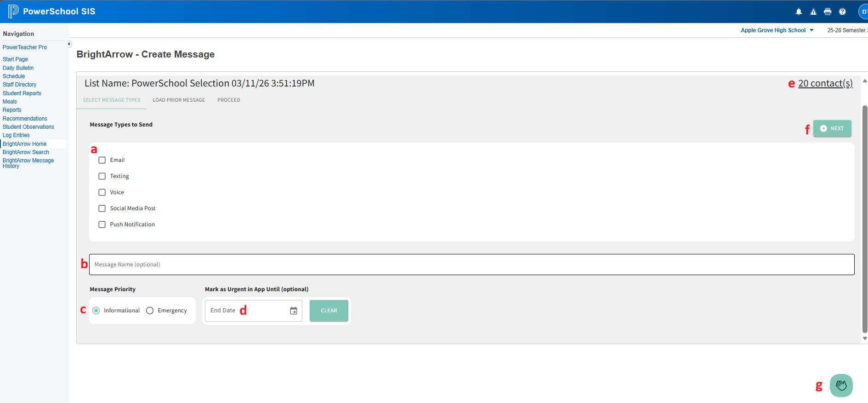Screen dimensions: 868x403
Task: Open Staff Directory link
Action: pos(19,85)
